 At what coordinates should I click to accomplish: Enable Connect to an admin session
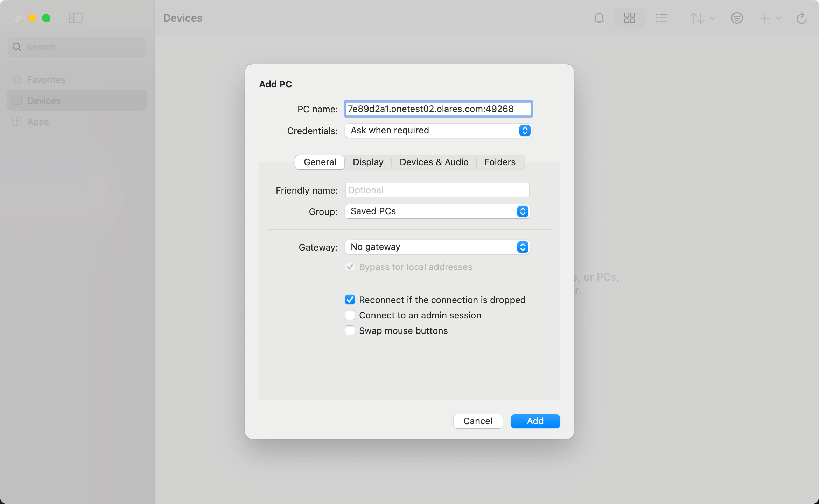[350, 315]
